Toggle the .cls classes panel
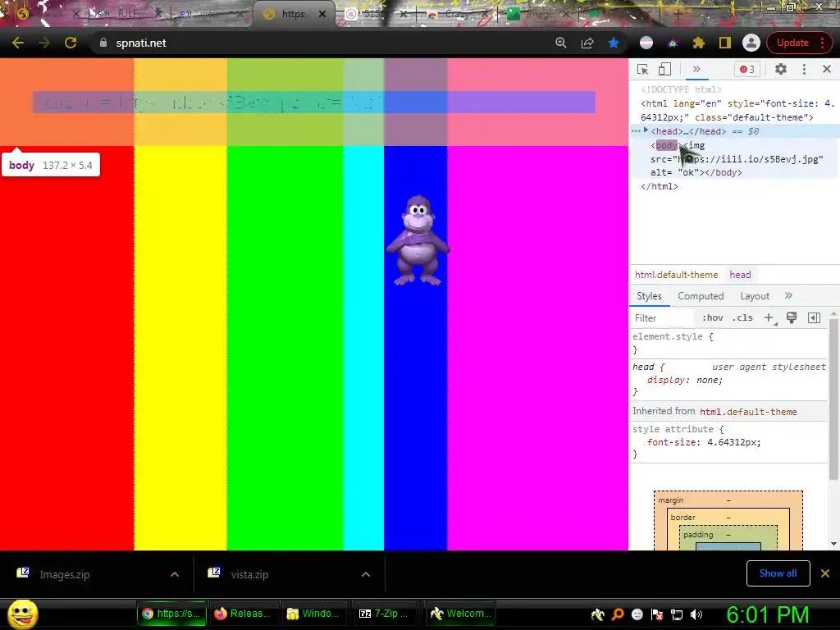This screenshot has width=840, height=630. [743, 317]
